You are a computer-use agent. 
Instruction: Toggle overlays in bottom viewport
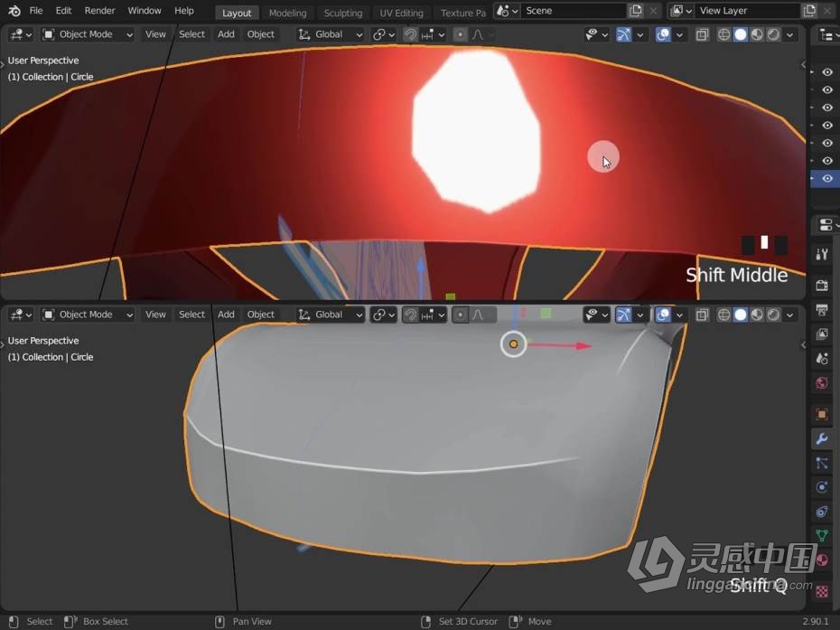coord(663,315)
